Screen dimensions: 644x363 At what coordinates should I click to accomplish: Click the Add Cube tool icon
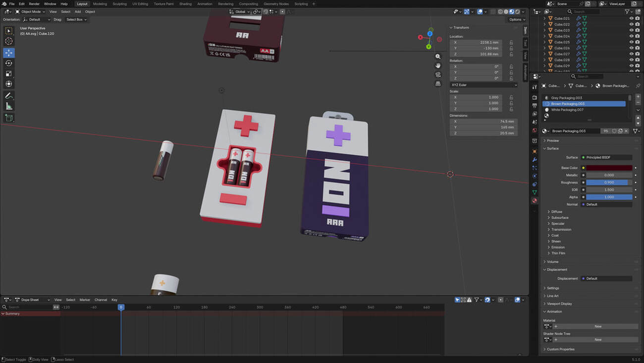point(9,118)
